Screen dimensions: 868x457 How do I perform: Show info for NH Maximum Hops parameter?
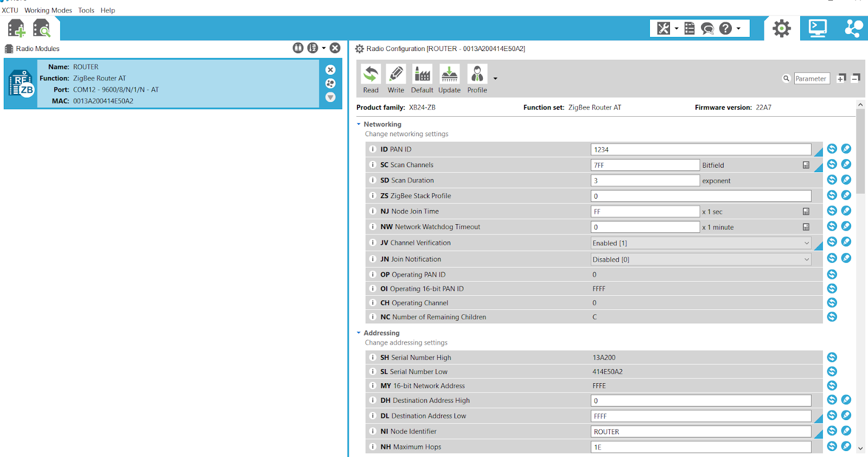click(373, 447)
